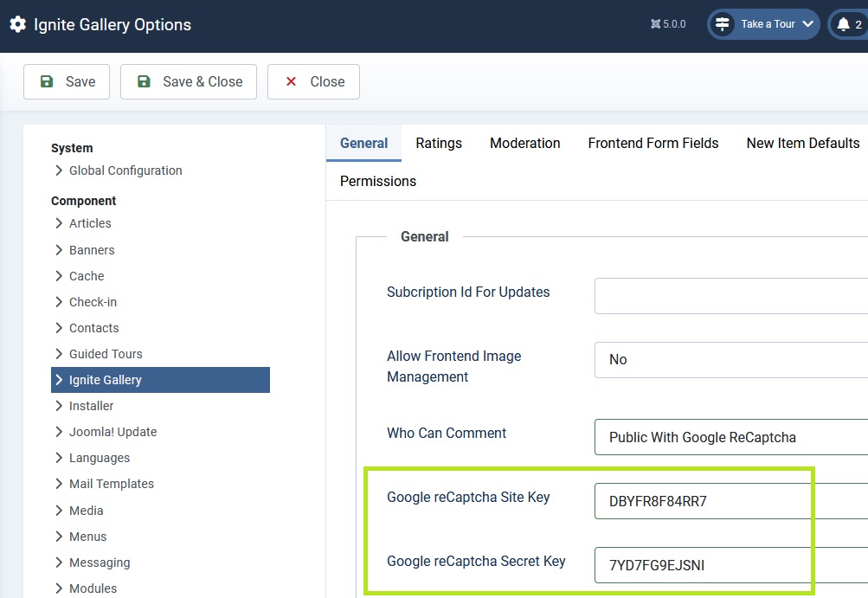
Task: Open the Allow Frontend Image Management dropdown
Action: pyautogui.click(x=731, y=360)
